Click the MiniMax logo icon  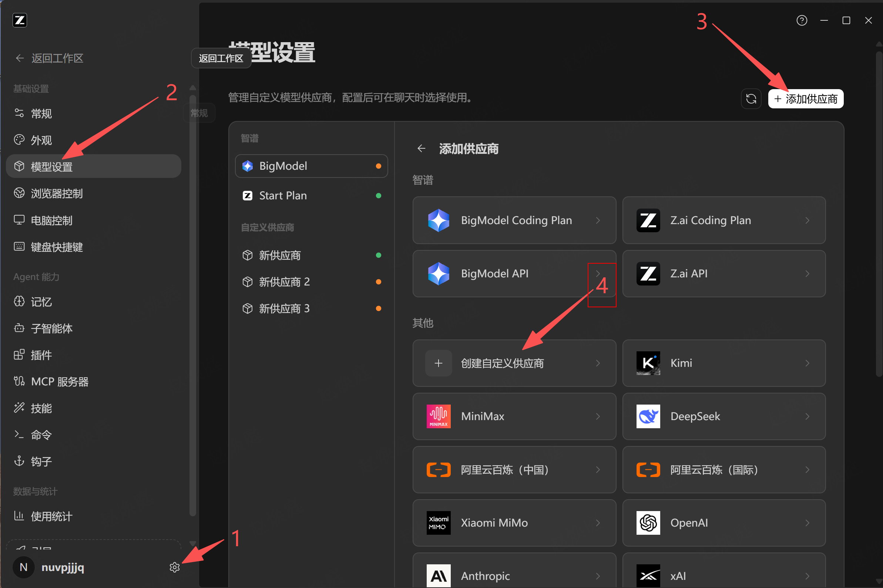[x=438, y=416]
